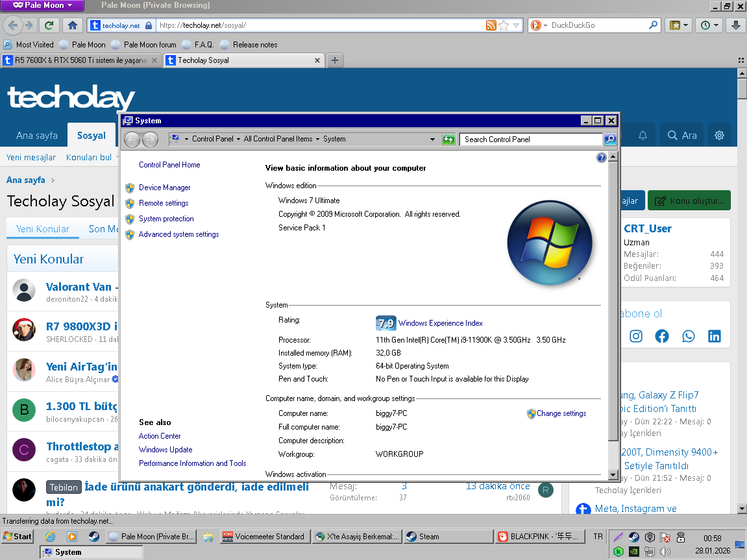Image resolution: width=747 pixels, height=560 pixels.
Task: Launch media player quick launch icon
Action: coord(72,537)
